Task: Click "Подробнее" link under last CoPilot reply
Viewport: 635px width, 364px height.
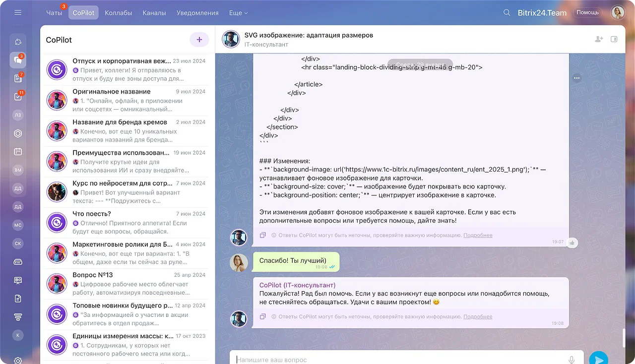Action: point(478,316)
